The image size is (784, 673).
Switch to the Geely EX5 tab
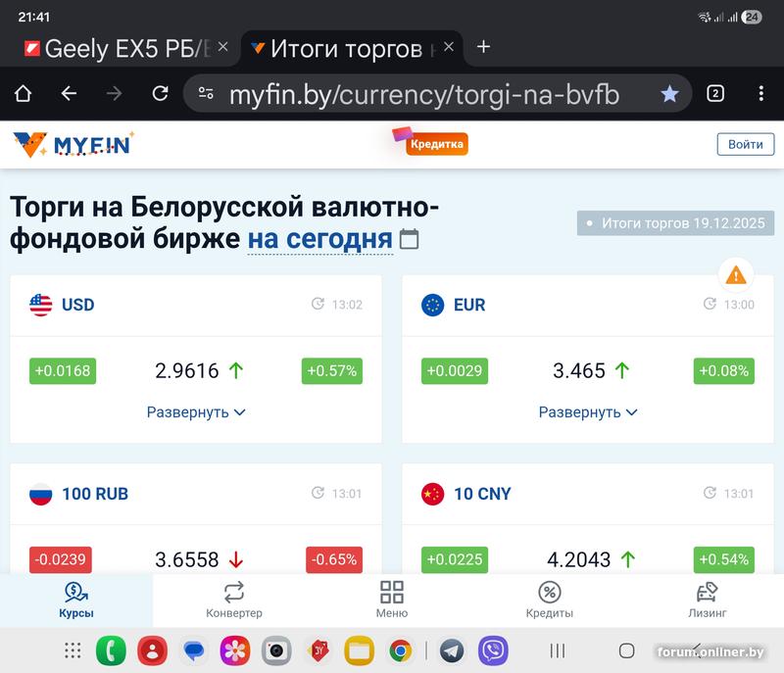tap(119, 48)
